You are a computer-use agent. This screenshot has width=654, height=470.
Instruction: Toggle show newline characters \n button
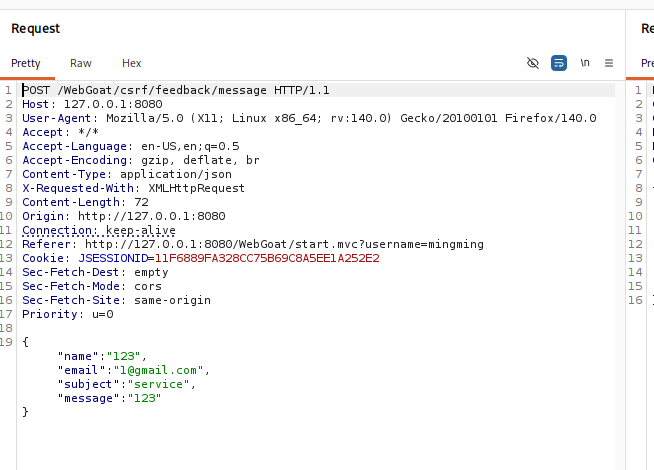tap(585, 63)
